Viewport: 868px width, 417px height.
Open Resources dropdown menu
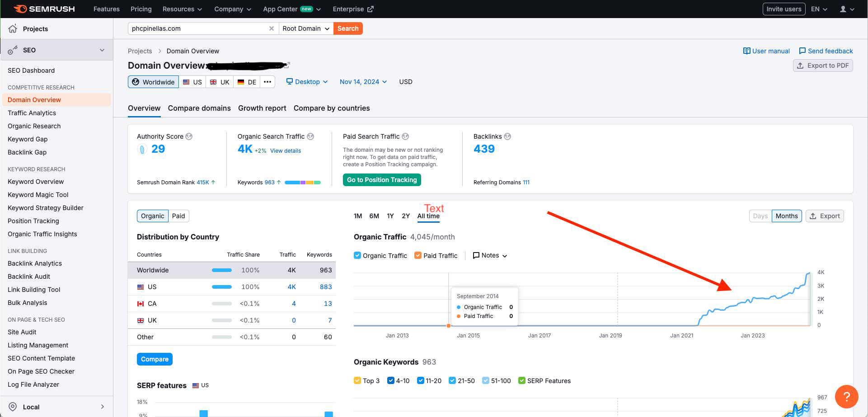[x=182, y=9]
